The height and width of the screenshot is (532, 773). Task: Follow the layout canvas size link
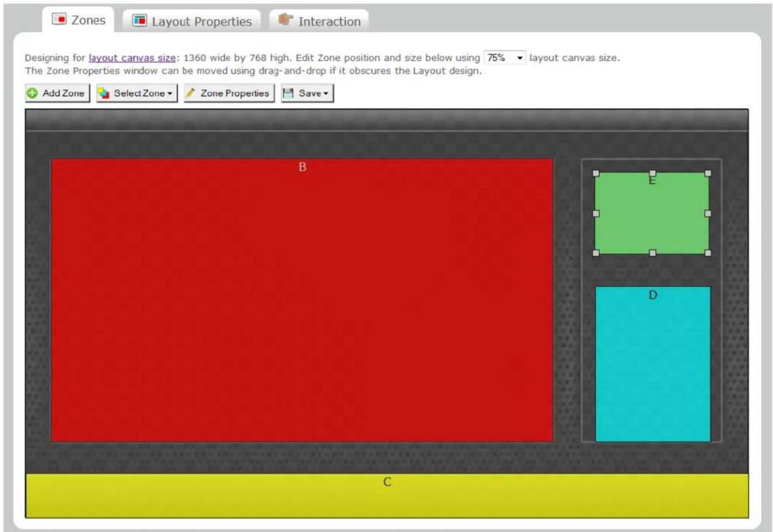[x=132, y=58]
